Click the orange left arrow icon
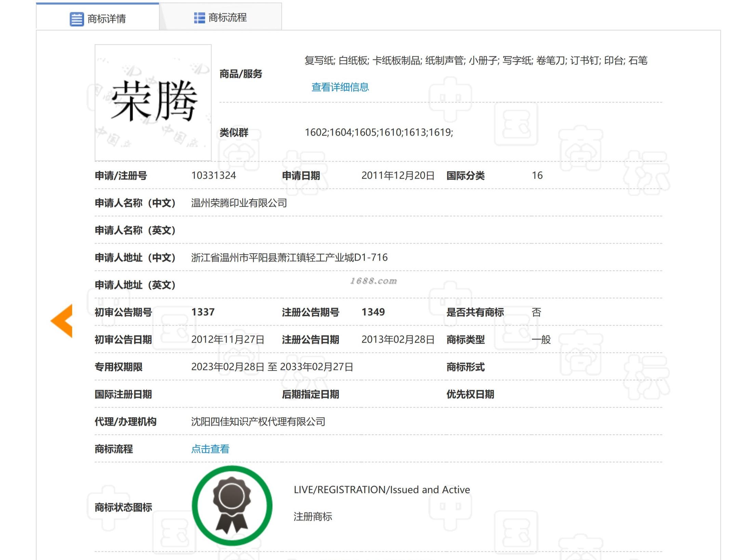The image size is (747, 560). (62, 320)
